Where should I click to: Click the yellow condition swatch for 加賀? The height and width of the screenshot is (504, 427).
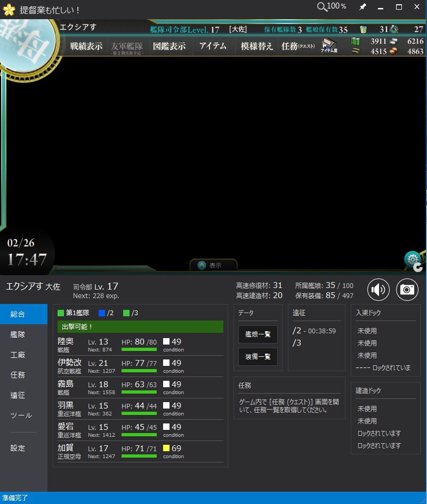(166, 448)
